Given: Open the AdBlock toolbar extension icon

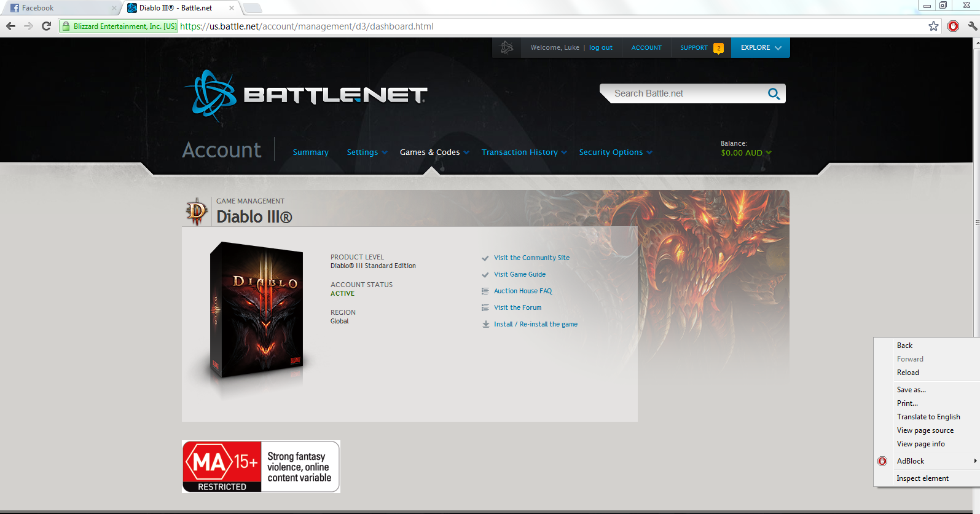Looking at the screenshot, I should (954, 26).
